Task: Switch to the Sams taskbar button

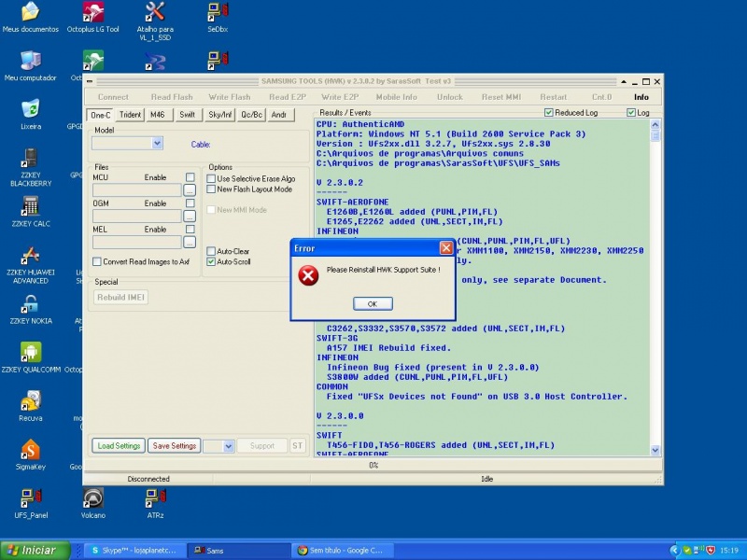Action: point(238,551)
